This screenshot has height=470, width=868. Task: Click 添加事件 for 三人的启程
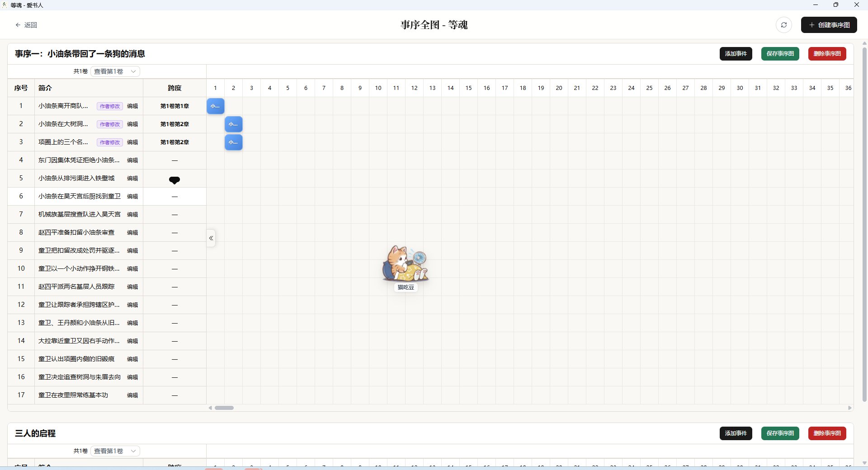click(736, 433)
